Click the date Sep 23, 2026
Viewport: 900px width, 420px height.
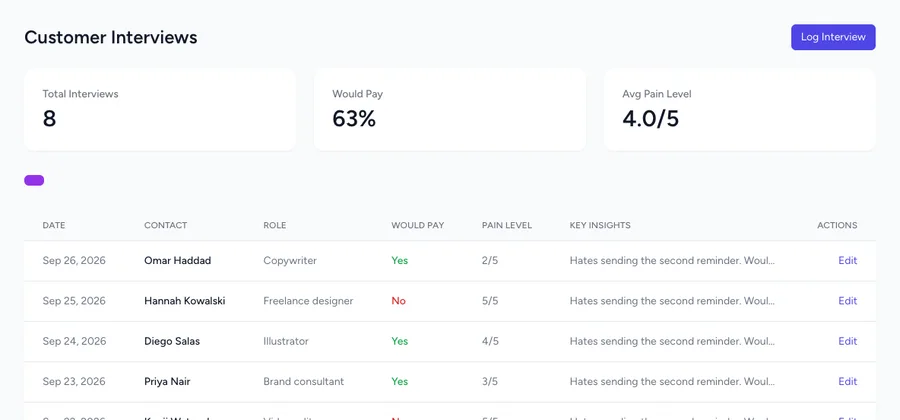click(74, 381)
